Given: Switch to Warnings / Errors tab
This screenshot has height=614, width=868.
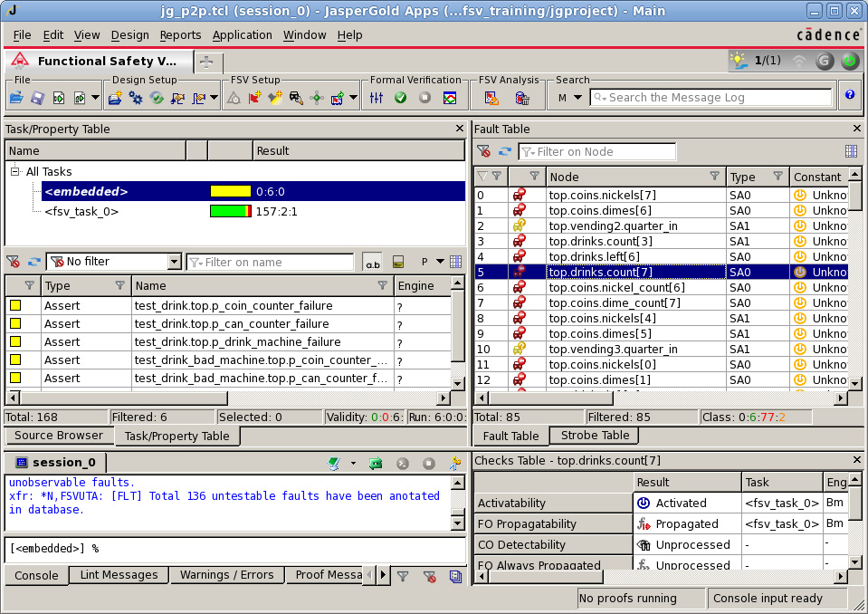Looking at the screenshot, I should tap(227, 575).
